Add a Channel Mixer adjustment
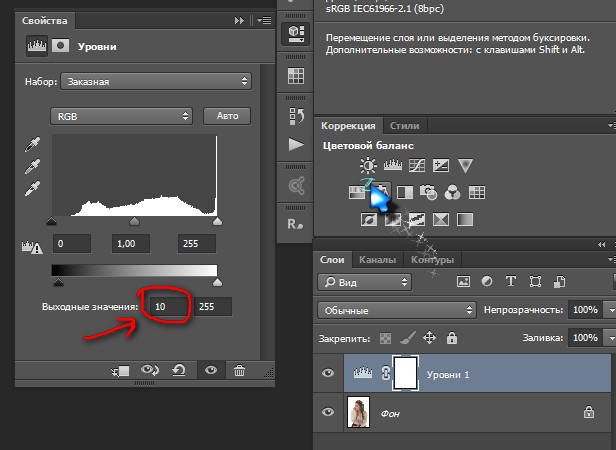 452,192
